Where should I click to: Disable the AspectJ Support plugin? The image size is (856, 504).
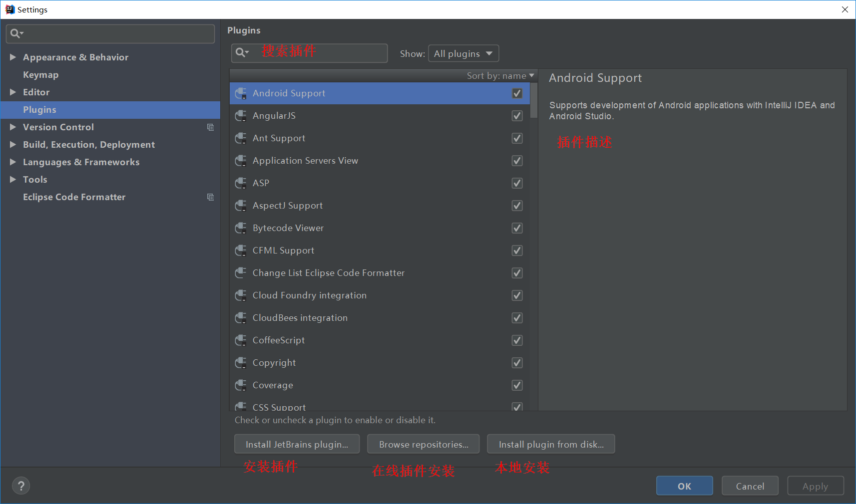[x=517, y=206]
